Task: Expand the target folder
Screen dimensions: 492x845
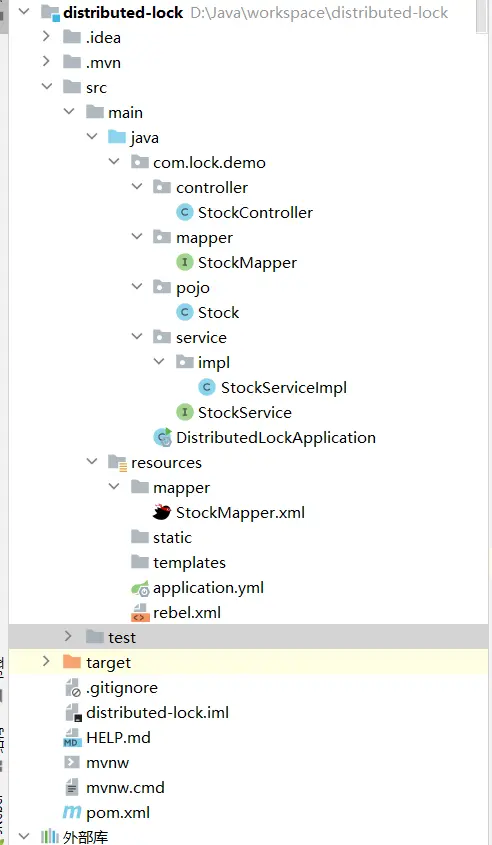Action: 46,661
